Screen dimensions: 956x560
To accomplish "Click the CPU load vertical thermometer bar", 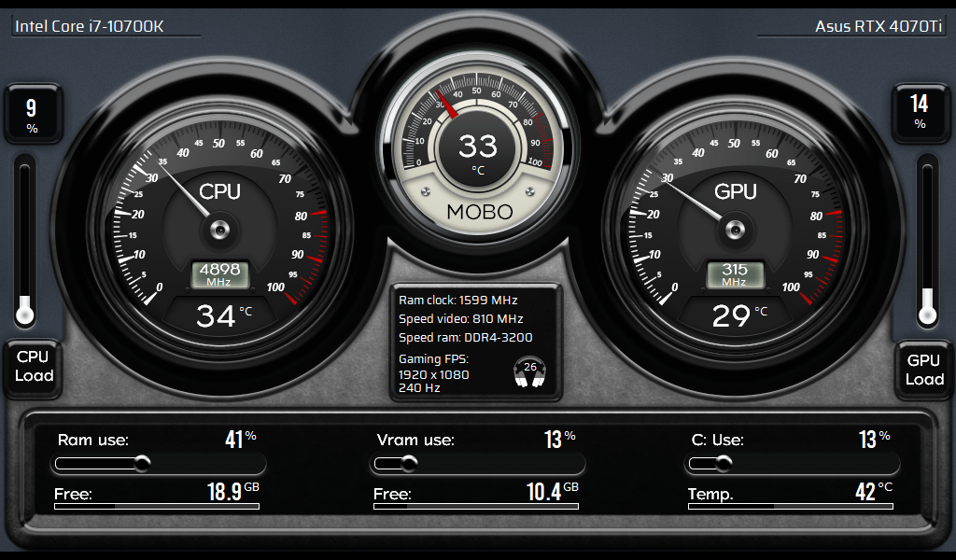I will point(25,243).
